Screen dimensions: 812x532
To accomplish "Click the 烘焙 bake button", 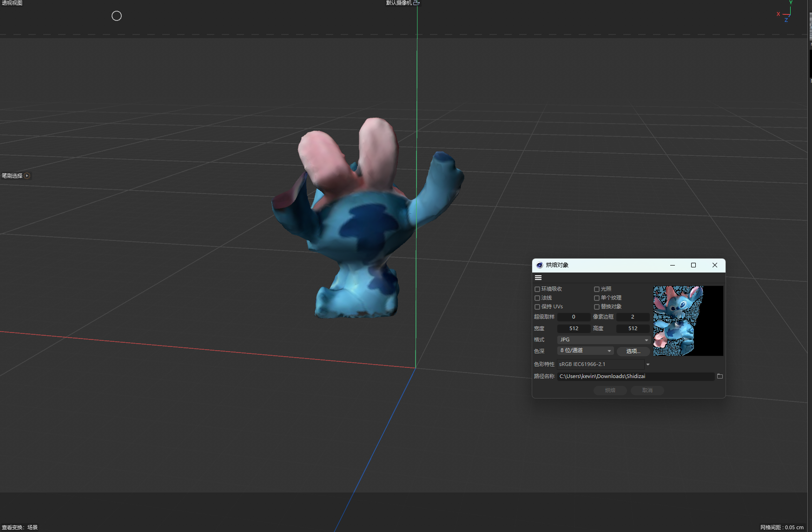I will 610,391.
